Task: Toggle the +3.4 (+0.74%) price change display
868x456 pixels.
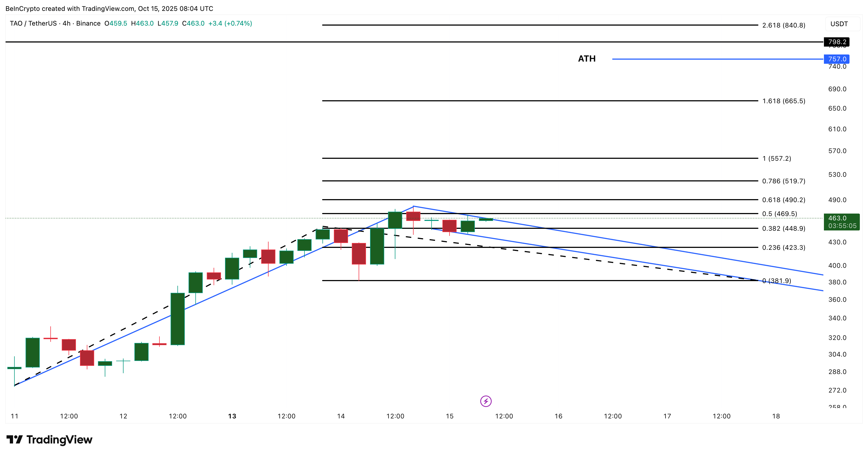Action: [230, 24]
